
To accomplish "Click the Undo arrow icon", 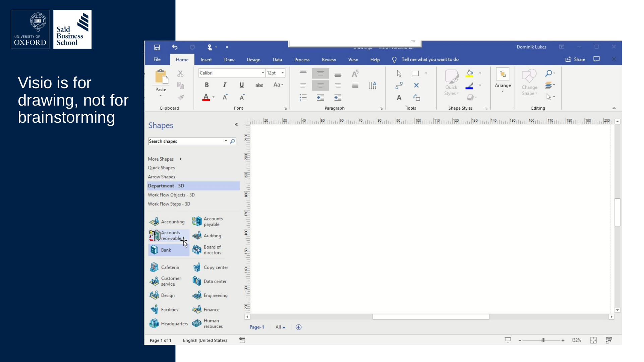I will tap(175, 47).
